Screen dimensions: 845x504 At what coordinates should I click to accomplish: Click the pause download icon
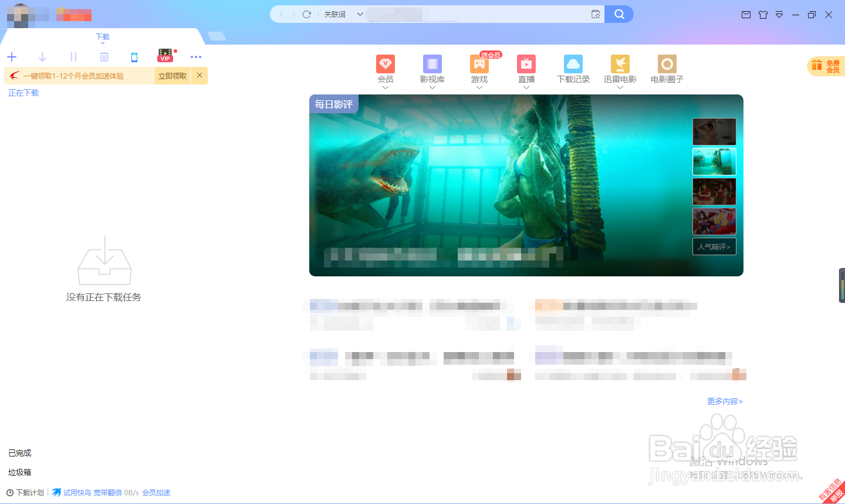coord(73,57)
